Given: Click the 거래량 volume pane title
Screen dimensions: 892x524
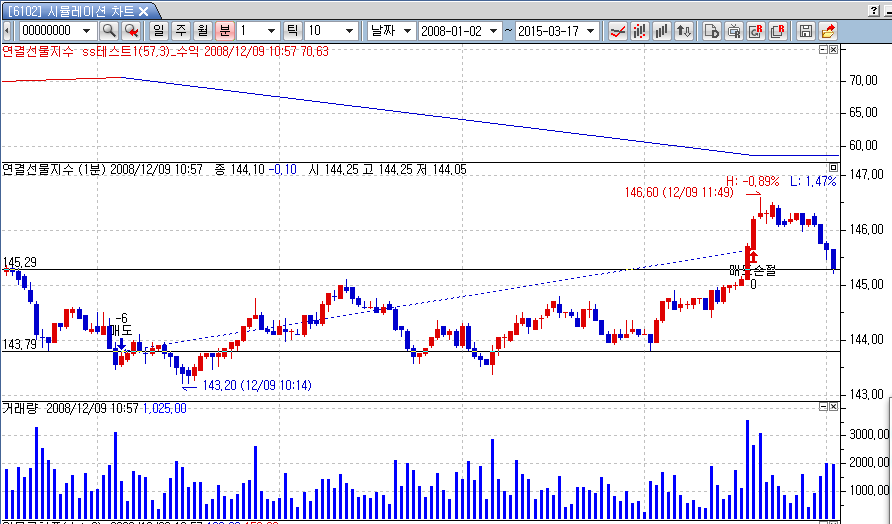Looking at the screenshot, I should point(20,408).
